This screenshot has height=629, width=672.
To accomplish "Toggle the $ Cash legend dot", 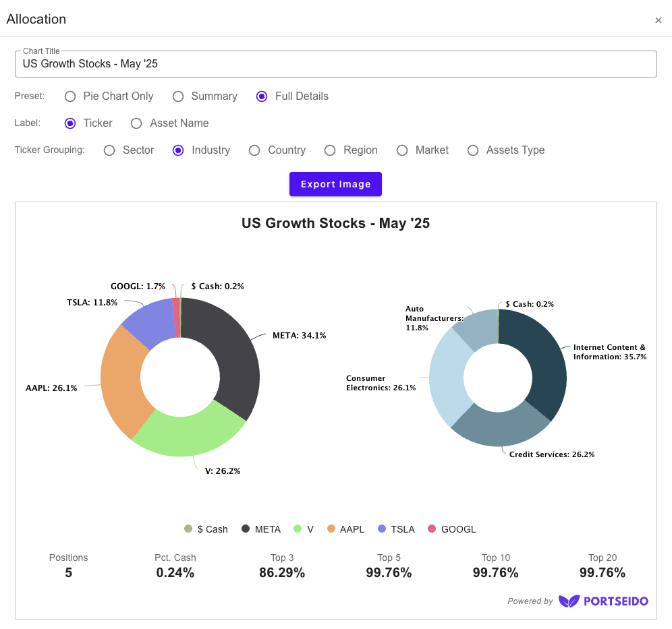I will (188, 529).
